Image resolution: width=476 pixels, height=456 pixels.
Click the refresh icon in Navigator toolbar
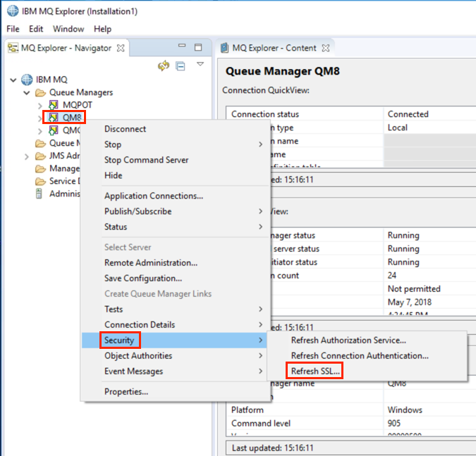pos(164,66)
